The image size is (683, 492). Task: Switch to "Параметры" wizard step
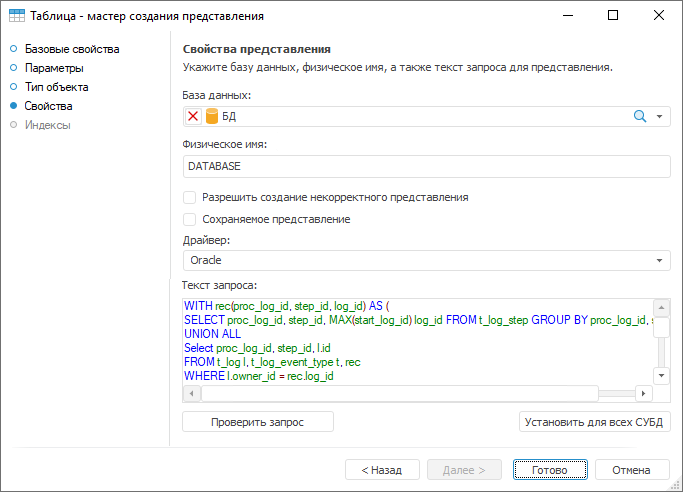point(54,68)
